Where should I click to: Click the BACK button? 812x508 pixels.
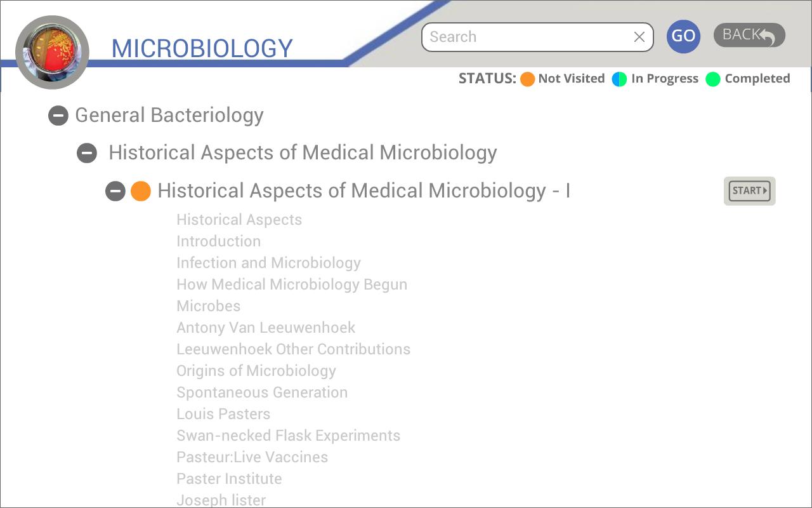[749, 36]
